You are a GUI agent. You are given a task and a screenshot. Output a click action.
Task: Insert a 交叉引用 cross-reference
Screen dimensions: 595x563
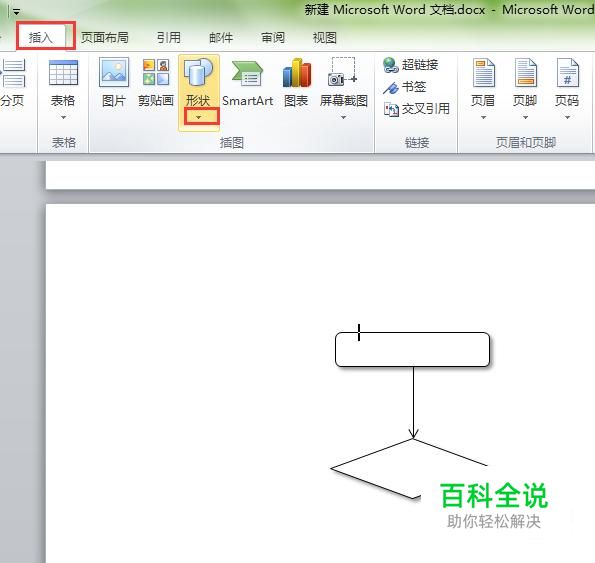point(417,109)
